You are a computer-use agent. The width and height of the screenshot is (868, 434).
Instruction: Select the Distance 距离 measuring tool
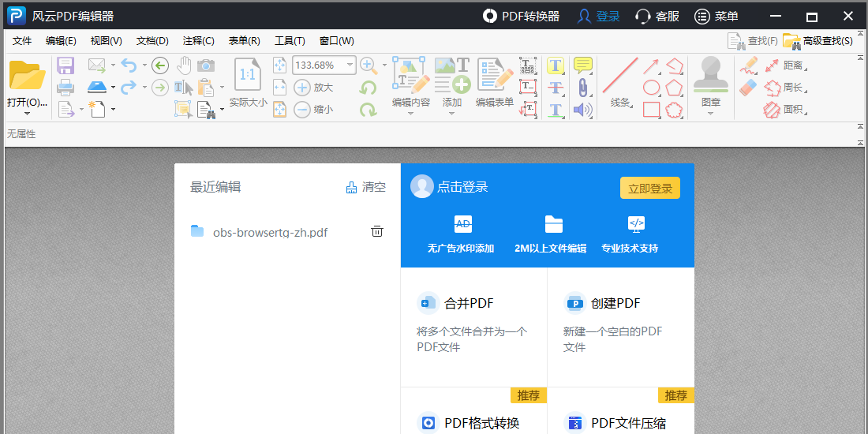pos(785,65)
